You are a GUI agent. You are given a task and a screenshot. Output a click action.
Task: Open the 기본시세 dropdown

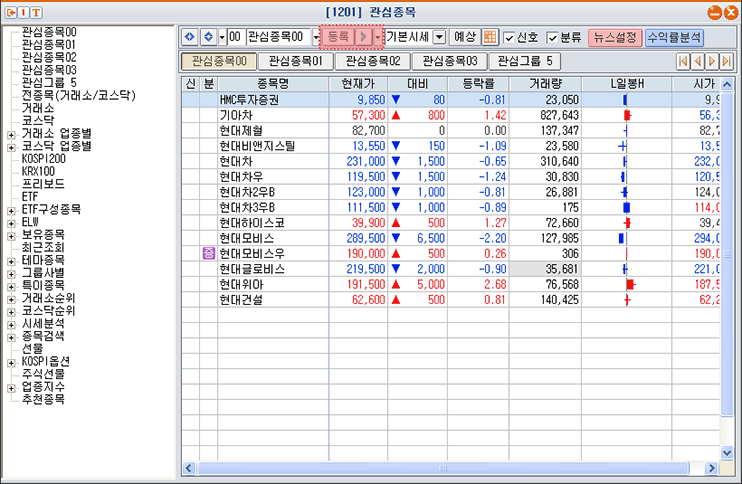pos(412,37)
